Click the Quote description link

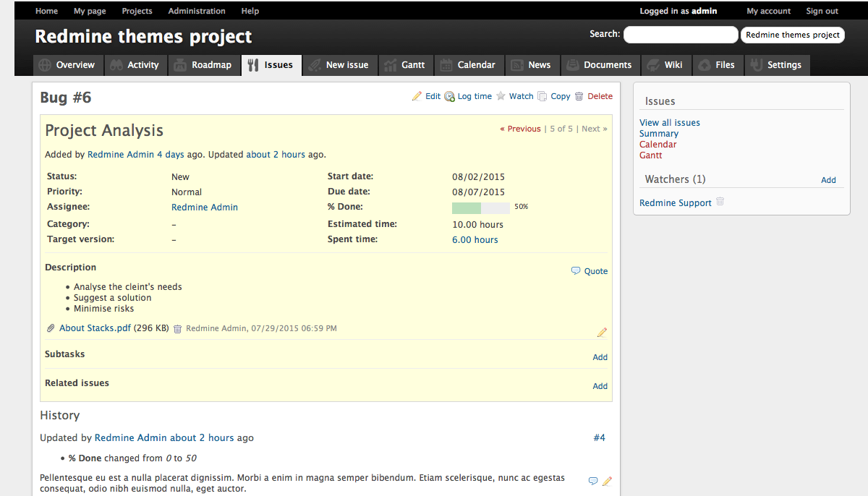click(596, 271)
